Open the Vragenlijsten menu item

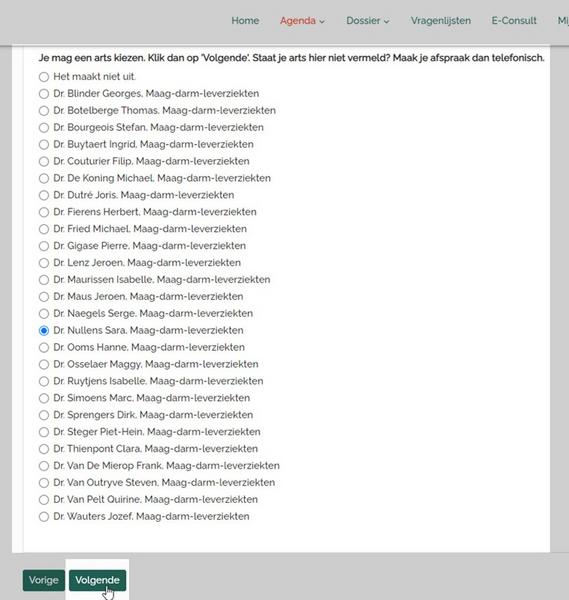tap(441, 21)
